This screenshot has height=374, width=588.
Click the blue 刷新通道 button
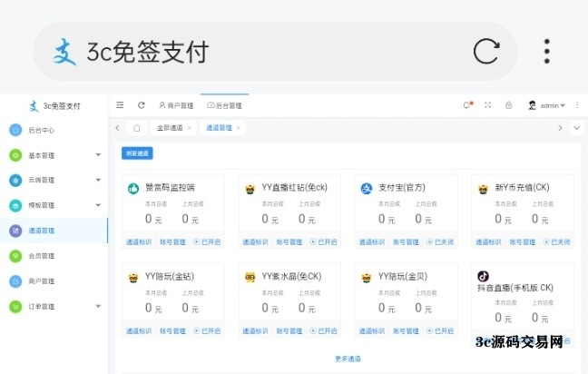click(137, 153)
